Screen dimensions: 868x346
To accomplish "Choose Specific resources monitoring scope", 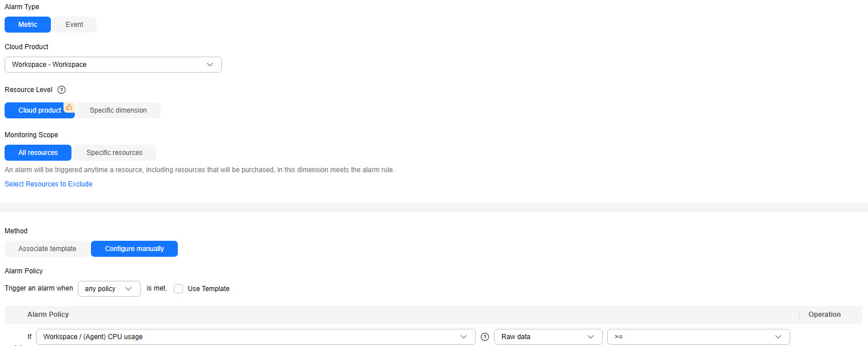I will tap(114, 153).
